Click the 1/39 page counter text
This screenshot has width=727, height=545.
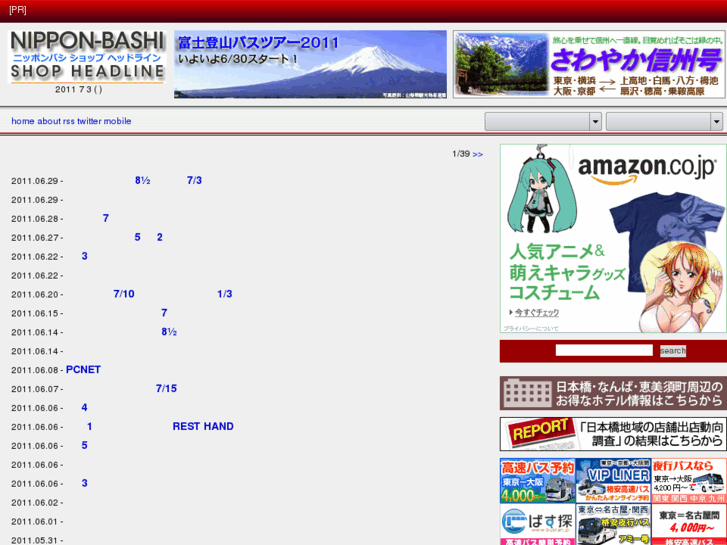(x=461, y=154)
